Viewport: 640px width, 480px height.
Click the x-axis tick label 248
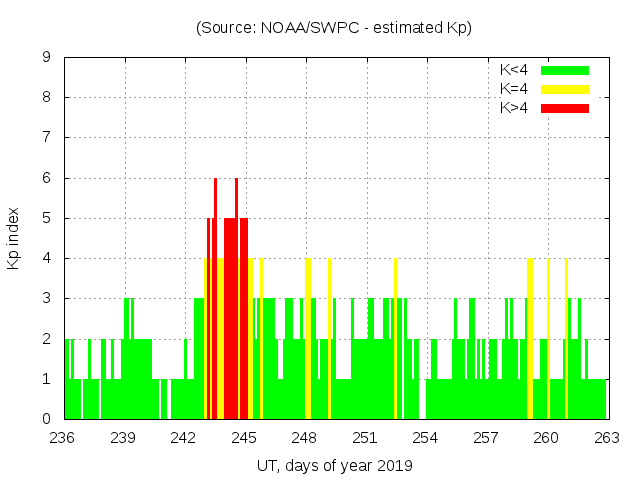[x=304, y=438]
